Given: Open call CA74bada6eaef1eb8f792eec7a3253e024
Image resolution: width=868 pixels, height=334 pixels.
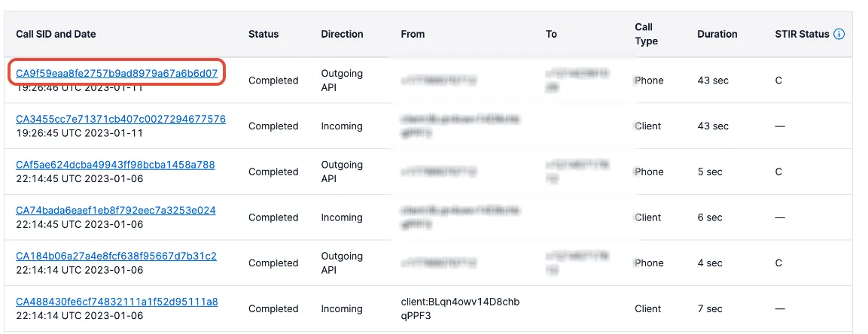Looking at the screenshot, I should click(x=116, y=211).
